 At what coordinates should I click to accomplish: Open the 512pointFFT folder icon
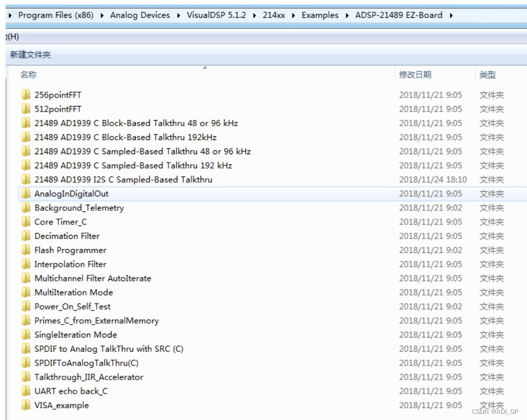click(26, 109)
